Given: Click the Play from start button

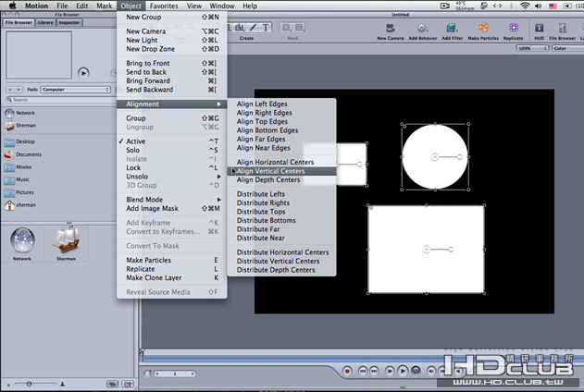Looking at the screenshot, I should pos(390,371).
